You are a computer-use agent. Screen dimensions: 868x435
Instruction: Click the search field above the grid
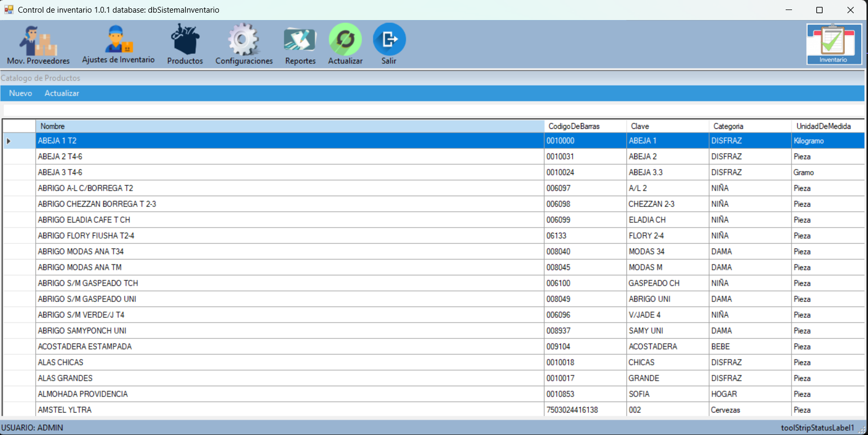click(x=433, y=110)
